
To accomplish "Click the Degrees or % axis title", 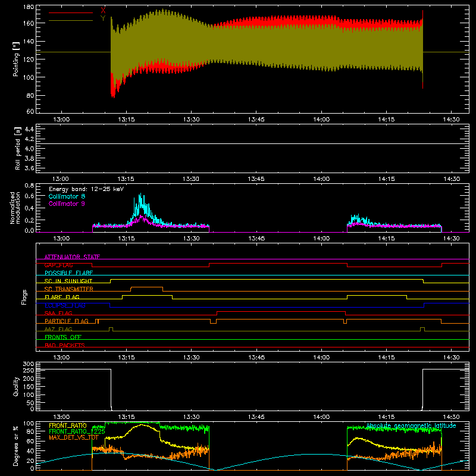I will (16, 446).
